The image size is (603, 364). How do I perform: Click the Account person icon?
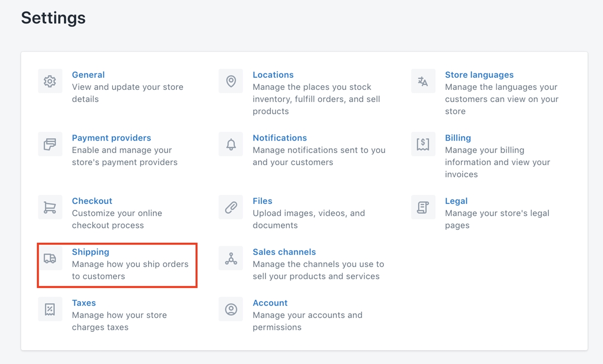[x=231, y=309]
